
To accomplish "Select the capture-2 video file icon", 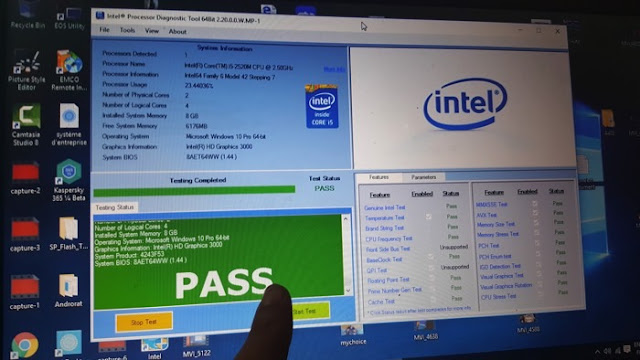I will coord(25,178).
